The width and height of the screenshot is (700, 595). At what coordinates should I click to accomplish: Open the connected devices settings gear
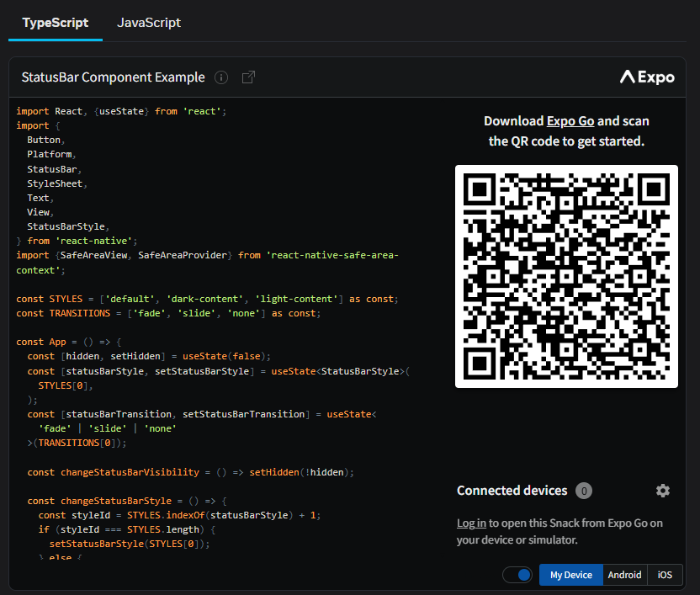tap(663, 491)
